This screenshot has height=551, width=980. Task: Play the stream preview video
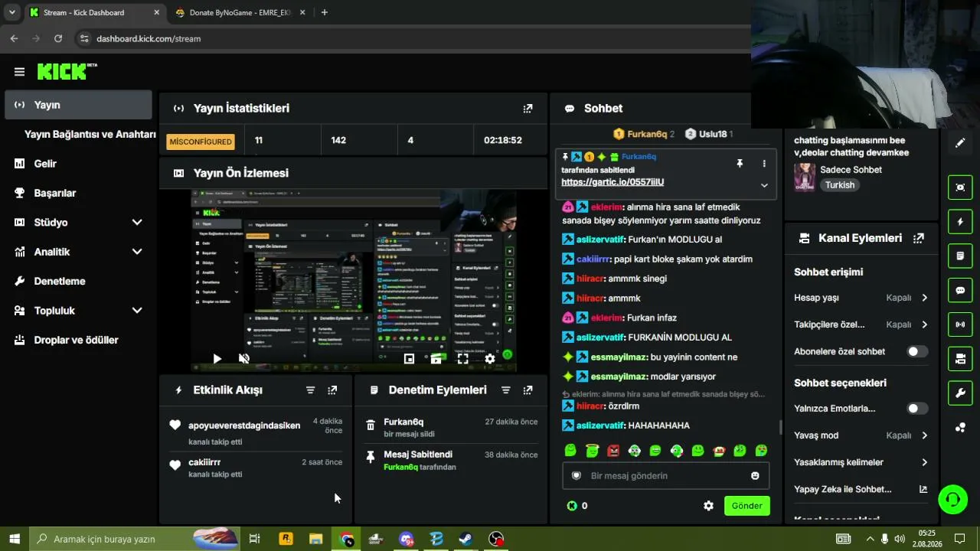pos(217,358)
